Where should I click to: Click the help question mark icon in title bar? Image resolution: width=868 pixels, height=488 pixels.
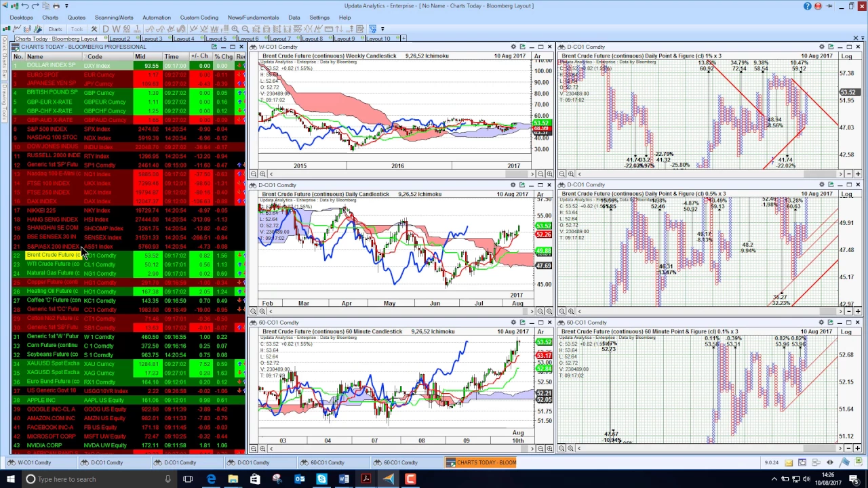click(x=807, y=6)
